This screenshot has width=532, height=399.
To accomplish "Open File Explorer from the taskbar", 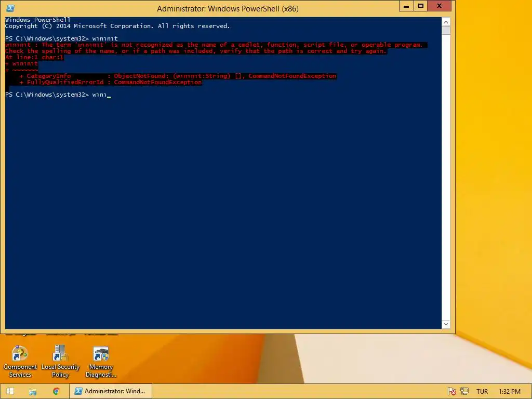I will point(33,391).
